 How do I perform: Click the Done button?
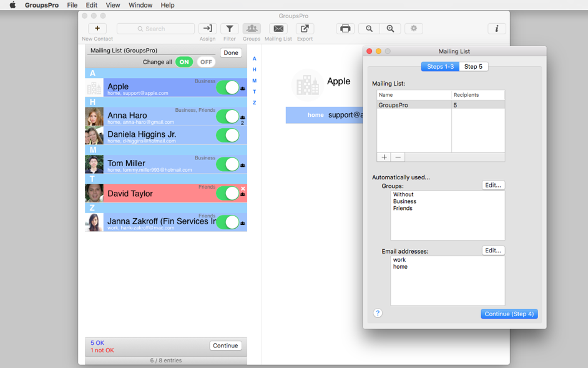pos(231,53)
